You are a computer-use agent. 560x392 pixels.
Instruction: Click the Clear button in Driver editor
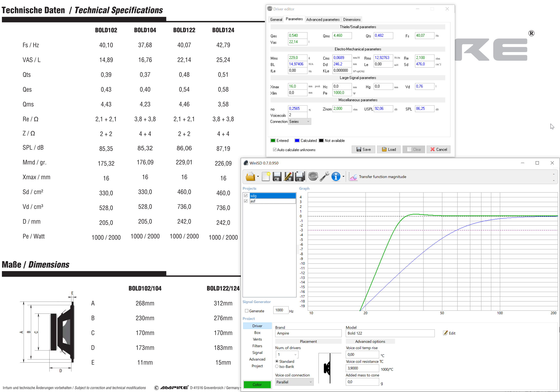[414, 149]
